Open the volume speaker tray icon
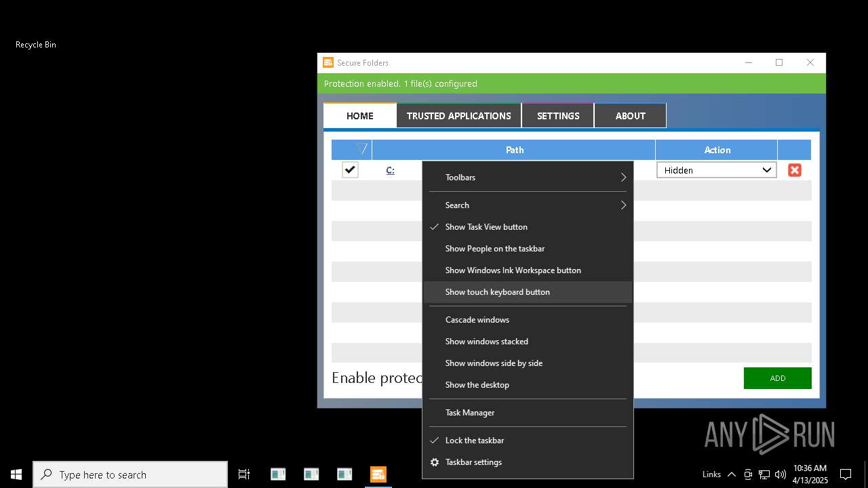Image resolution: width=868 pixels, height=488 pixels. 781,474
